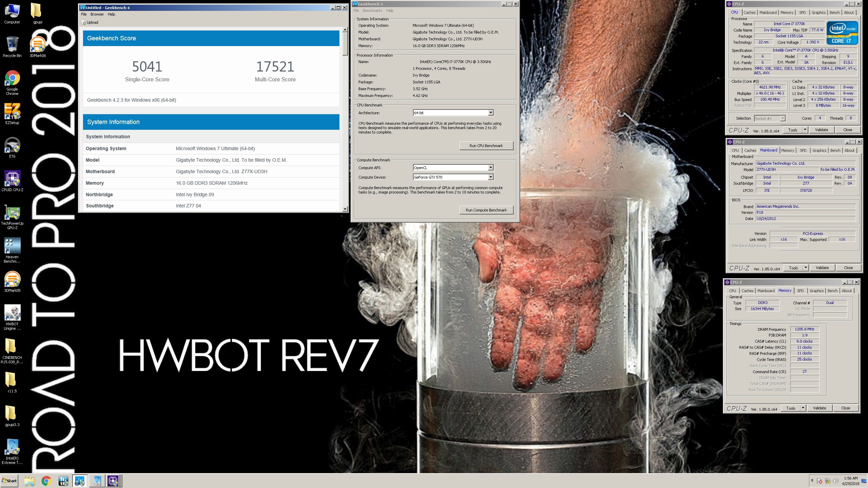Click the Tools button in the CPU-Z Memory window
Screen dimensions: 868x488
click(x=791, y=408)
